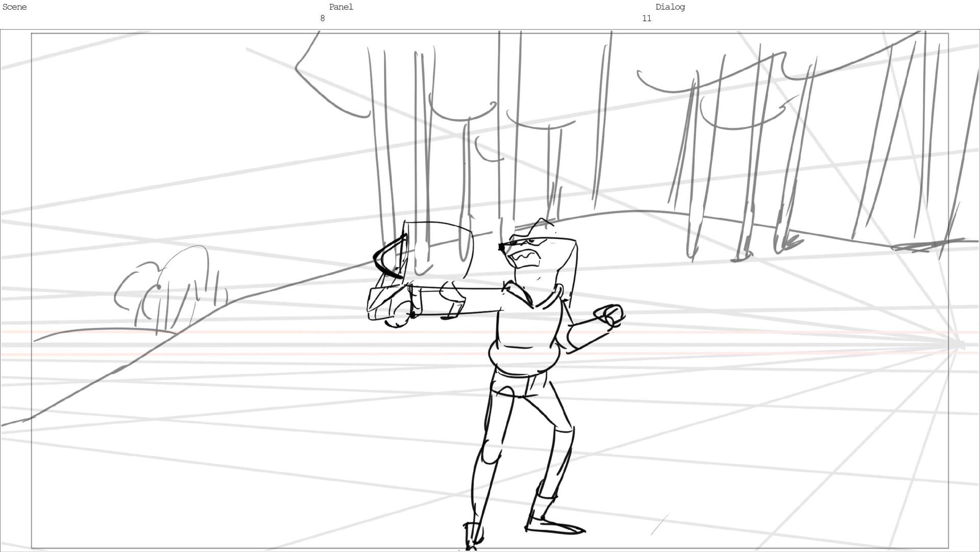Click the box-shaped object above extended arm
This screenshot has height=552, width=980.
[x=439, y=250]
